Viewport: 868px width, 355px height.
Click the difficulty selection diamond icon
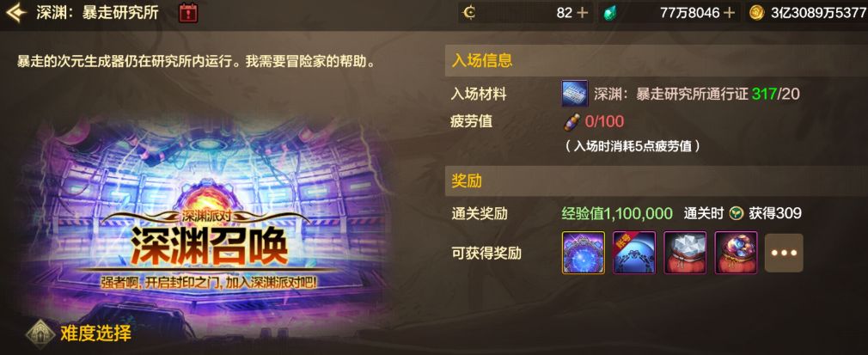tap(40, 333)
